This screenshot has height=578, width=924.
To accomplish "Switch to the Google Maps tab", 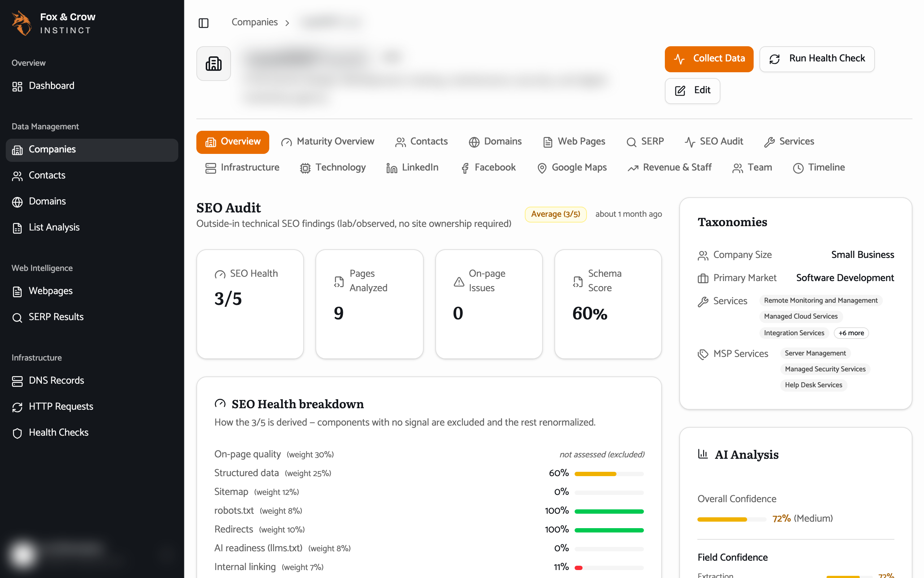I will point(572,168).
